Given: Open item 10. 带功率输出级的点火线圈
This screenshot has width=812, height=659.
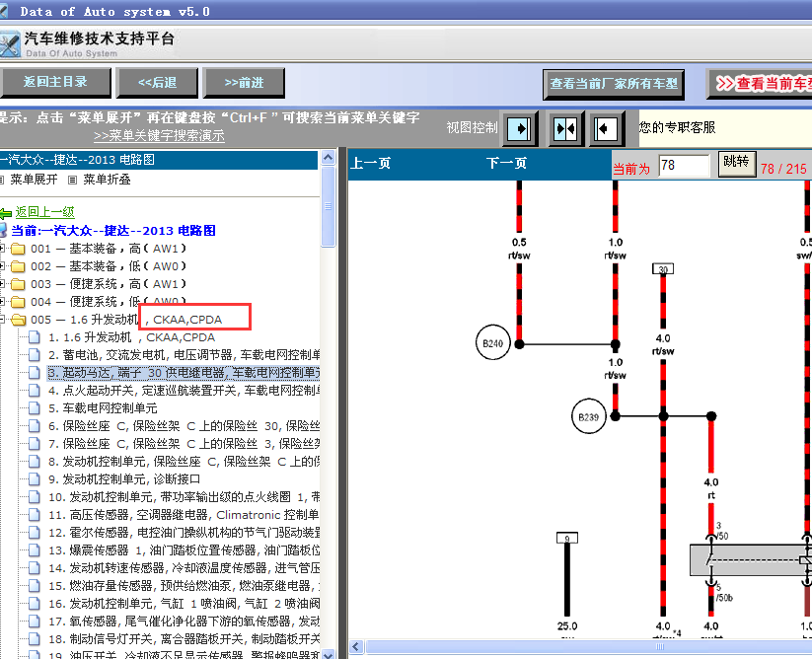Looking at the screenshot, I should 184,497.
